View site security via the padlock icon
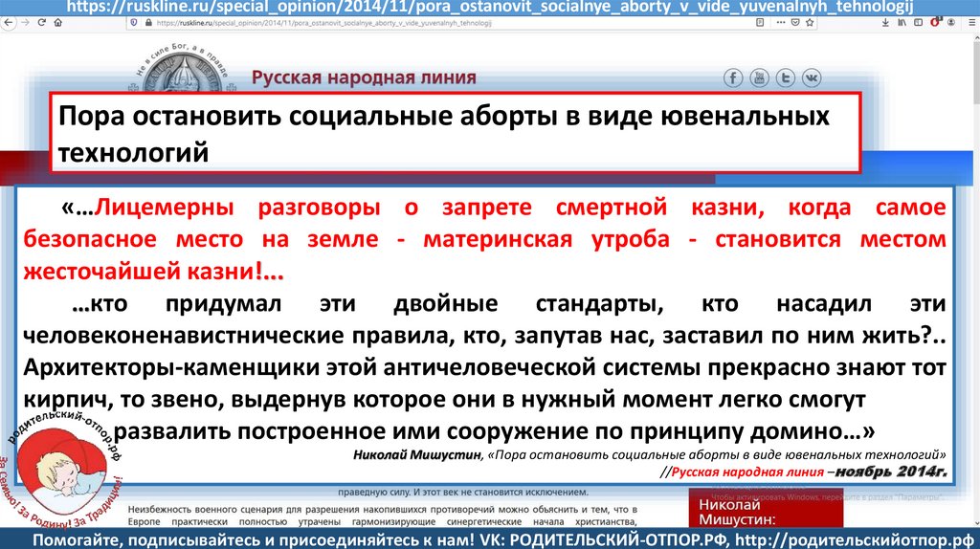The width and height of the screenshot is (980, 549). tap(148, 23)
